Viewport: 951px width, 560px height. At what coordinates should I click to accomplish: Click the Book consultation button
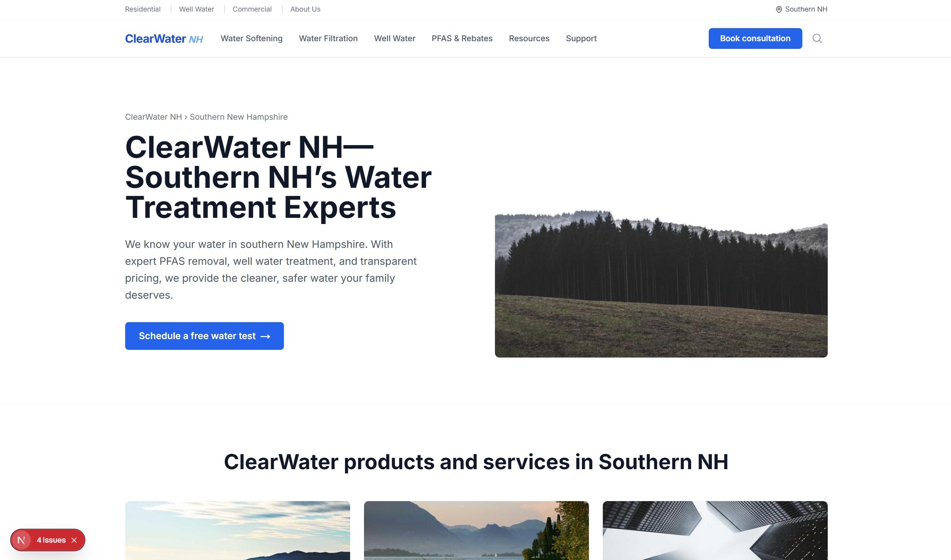(x=755, y=38)
